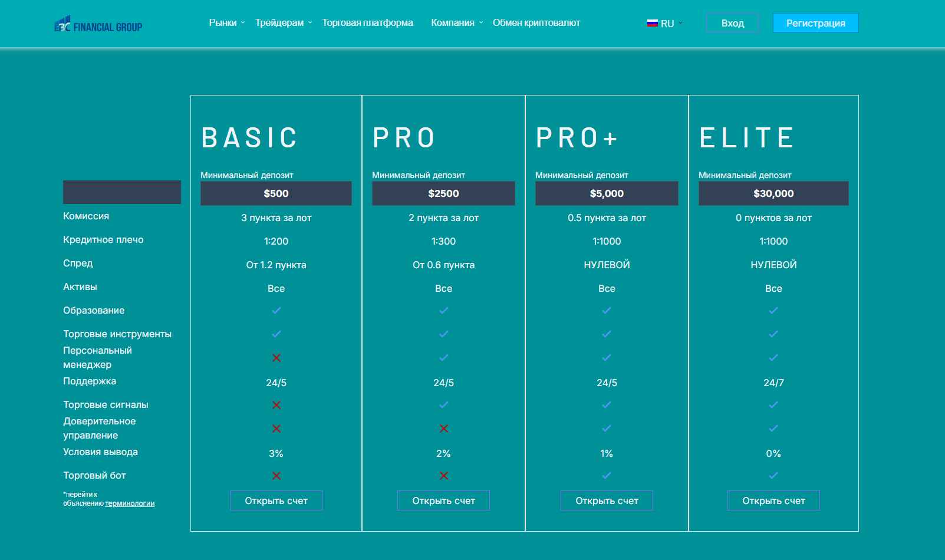Open the Компания dropdown
This screenshot has height=560, width=945.
tap(457, 23)
